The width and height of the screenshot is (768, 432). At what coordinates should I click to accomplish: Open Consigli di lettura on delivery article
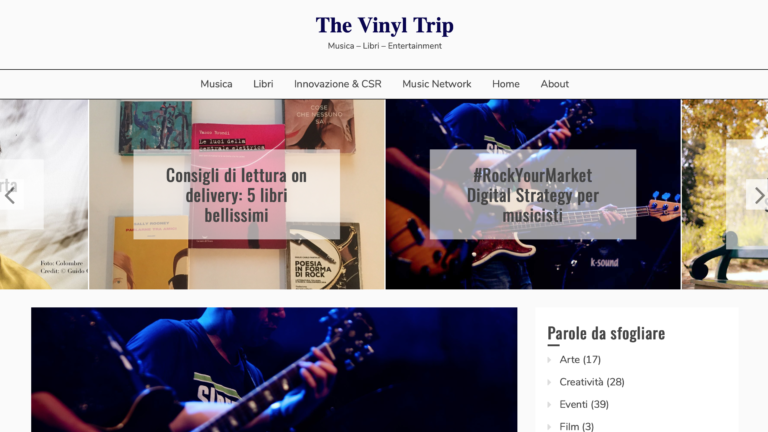click(x=237, y=195)
